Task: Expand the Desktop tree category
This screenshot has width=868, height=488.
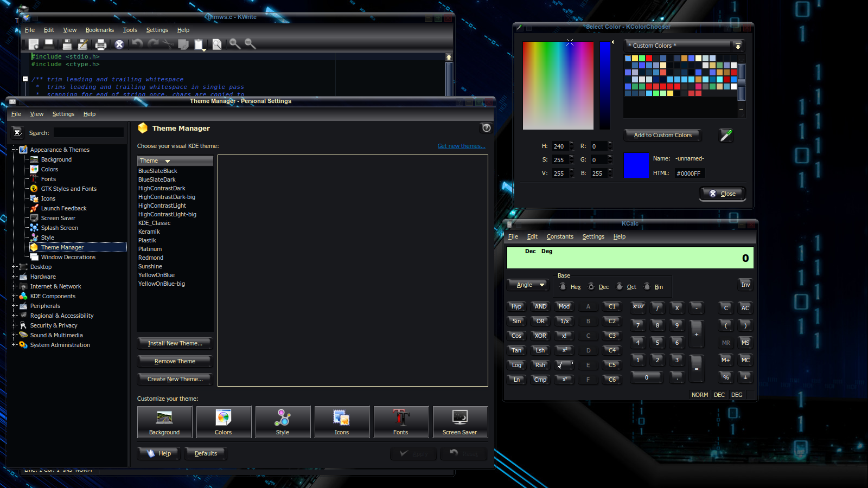Action: (x=14, y=267)
